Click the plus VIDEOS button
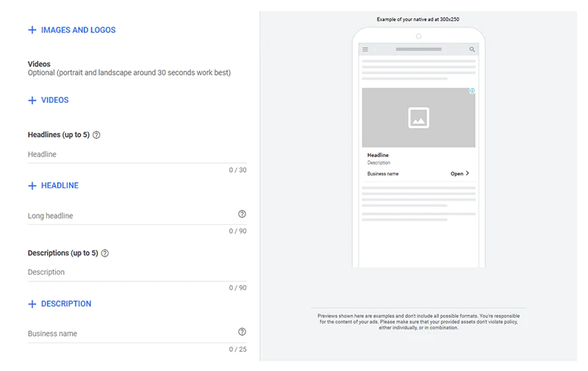588x371 pixels. pyautogui.click(x=49, y=100)
